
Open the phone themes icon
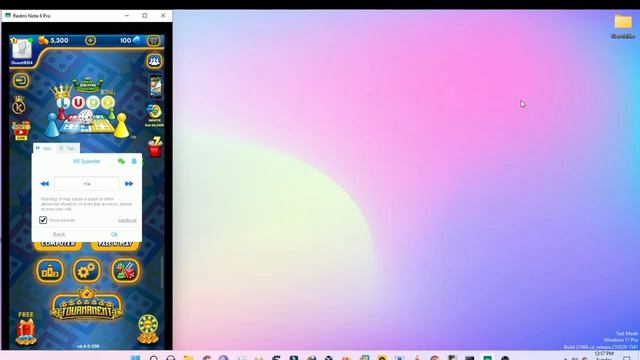pos(156,87)
